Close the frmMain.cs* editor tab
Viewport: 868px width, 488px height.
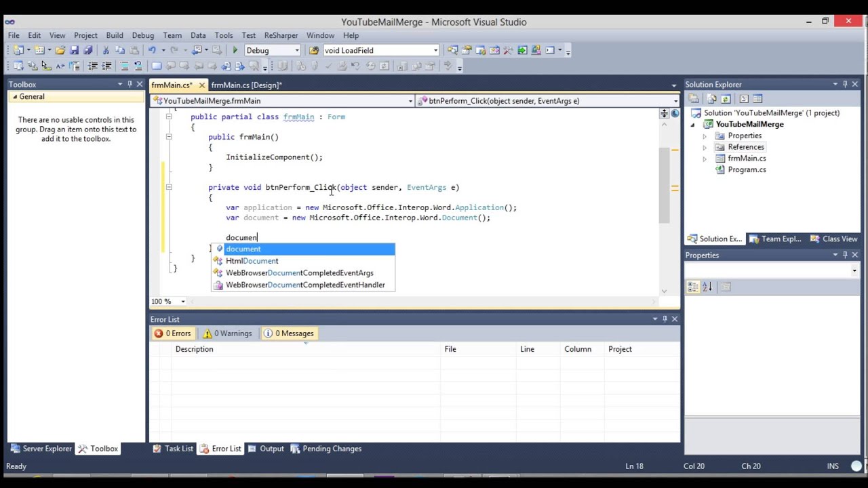(x=201, y=85)
